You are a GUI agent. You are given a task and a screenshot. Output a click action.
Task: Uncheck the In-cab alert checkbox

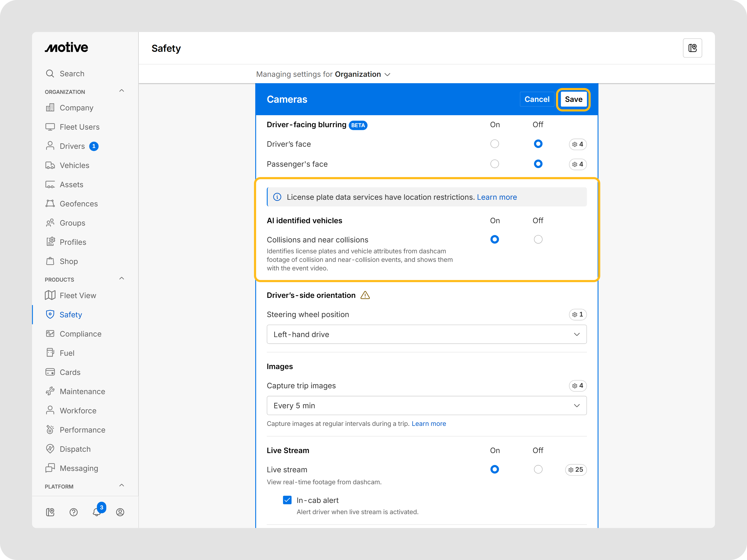tap(287, 500)
